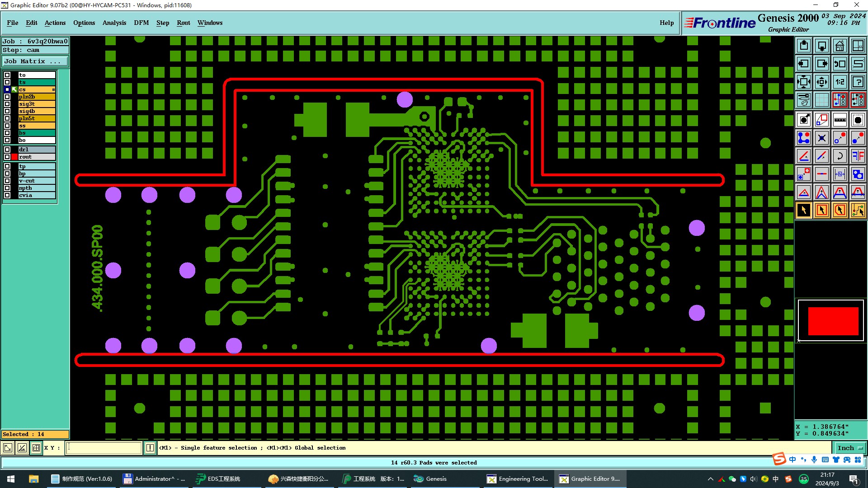Toggle checkbox for pln2b layer
The width and height of the screenshot is (868, 488).
pyautogui.click(x=7, y=97)
